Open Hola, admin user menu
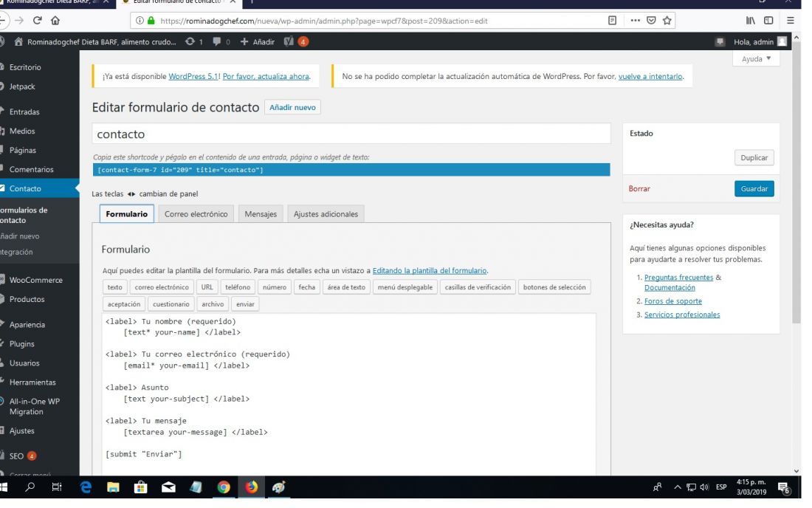The width and height of the screenshot is (812, 508). coord(760,42)
